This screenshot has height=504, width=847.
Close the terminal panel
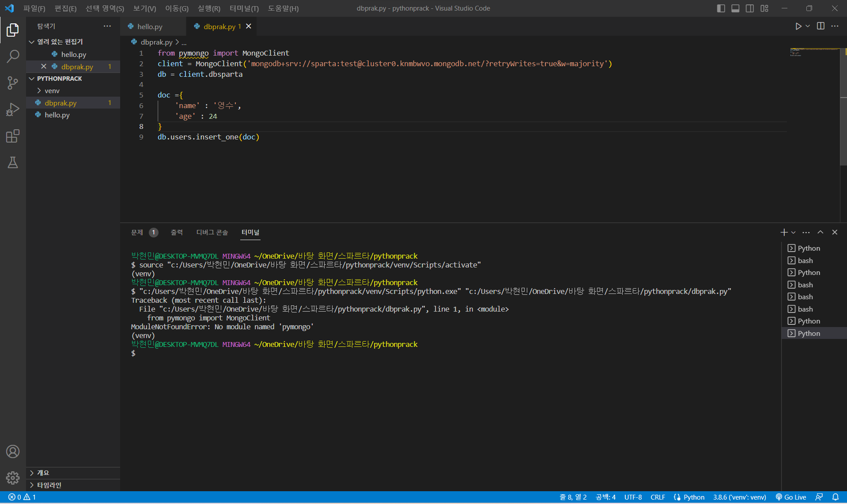pos(835,232)
